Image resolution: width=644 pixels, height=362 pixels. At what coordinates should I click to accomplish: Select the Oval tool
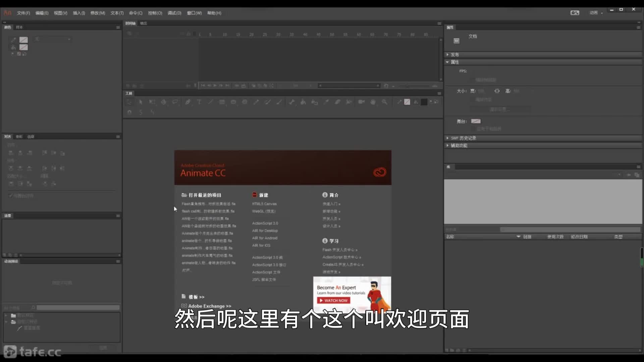[x=233, y=102]
